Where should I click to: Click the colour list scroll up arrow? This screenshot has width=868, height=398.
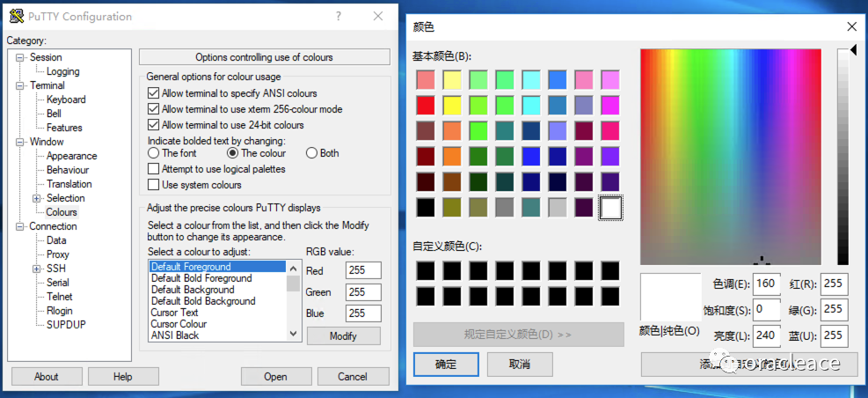pos(294,267)
